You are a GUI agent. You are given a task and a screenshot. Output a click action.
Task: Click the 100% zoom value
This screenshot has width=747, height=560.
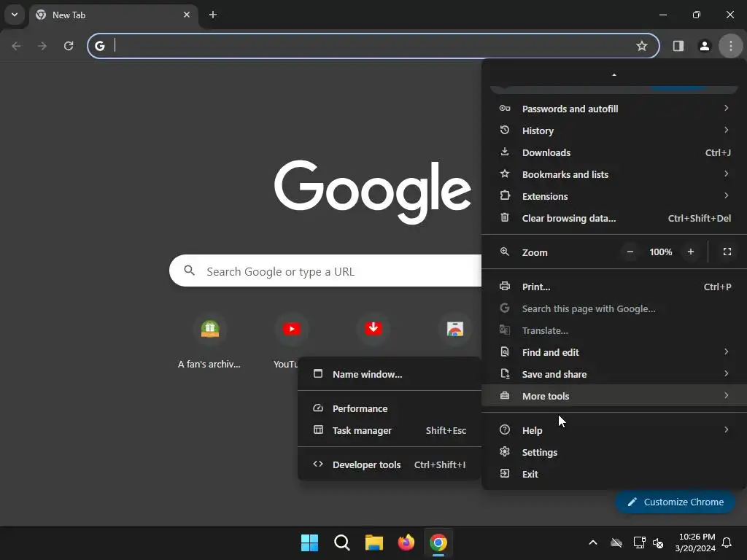click(660, 252)
